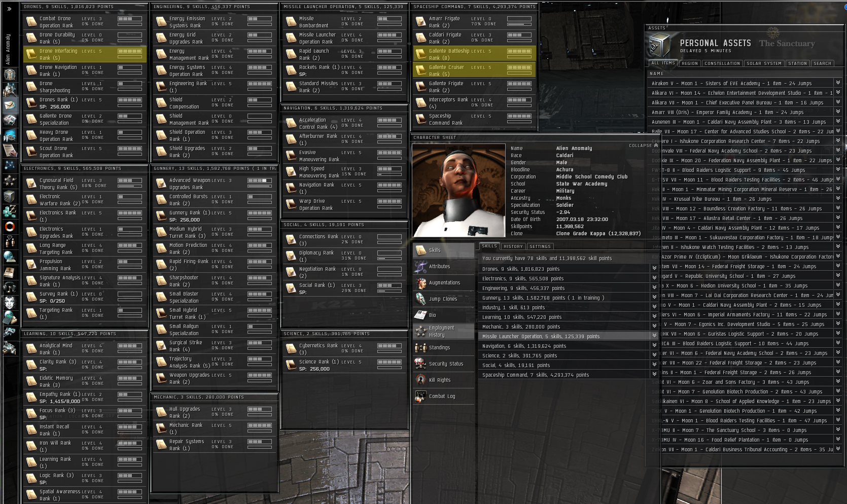The height and width of the screenshot is (504, 847).
Task: Open the chat channels sidebar icon
Action: pyautogui.click(x=10, y=242)
